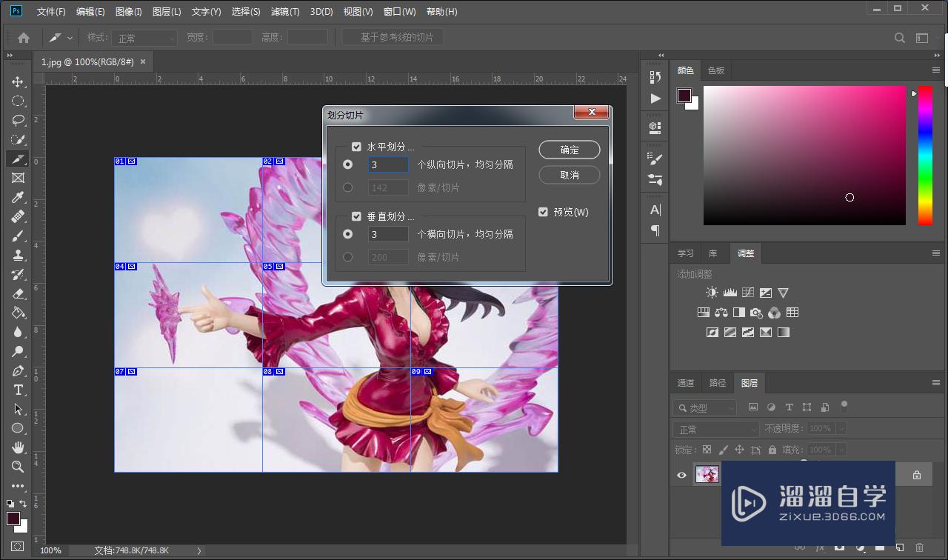Delete layer with trash icon
Image resolution: width=948 pixels, height=560 pixels.
point(919,547)
